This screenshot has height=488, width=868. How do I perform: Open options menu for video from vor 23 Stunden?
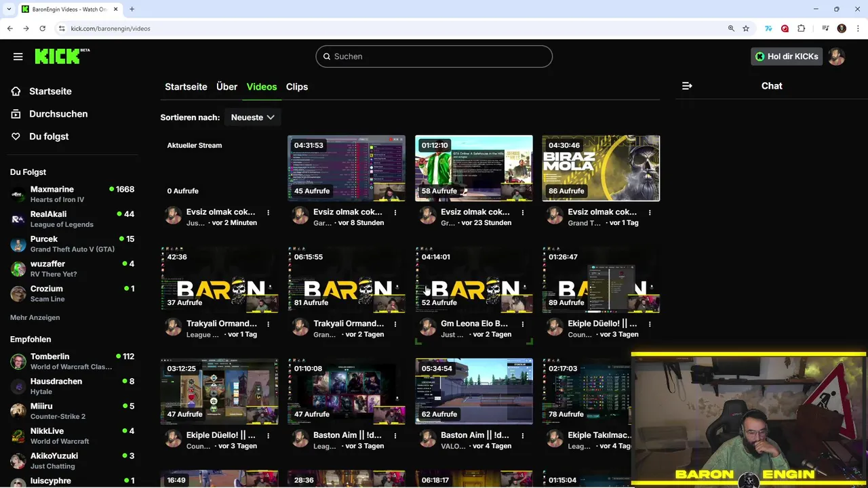[x=523, y=212]
